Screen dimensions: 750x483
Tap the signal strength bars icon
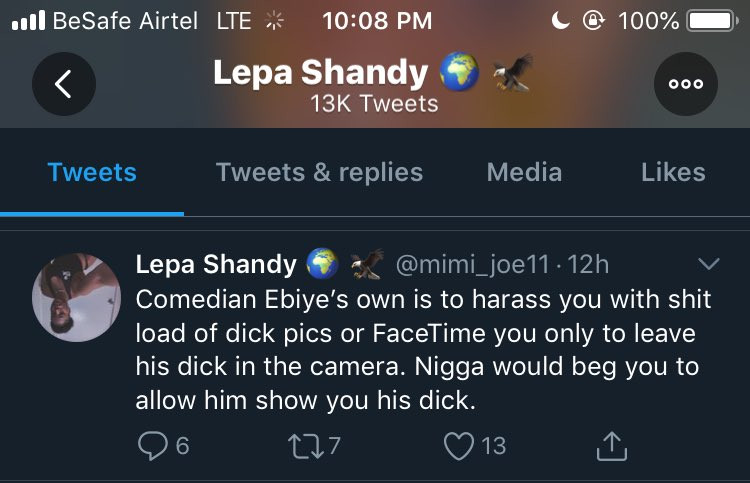coord(27,20)
